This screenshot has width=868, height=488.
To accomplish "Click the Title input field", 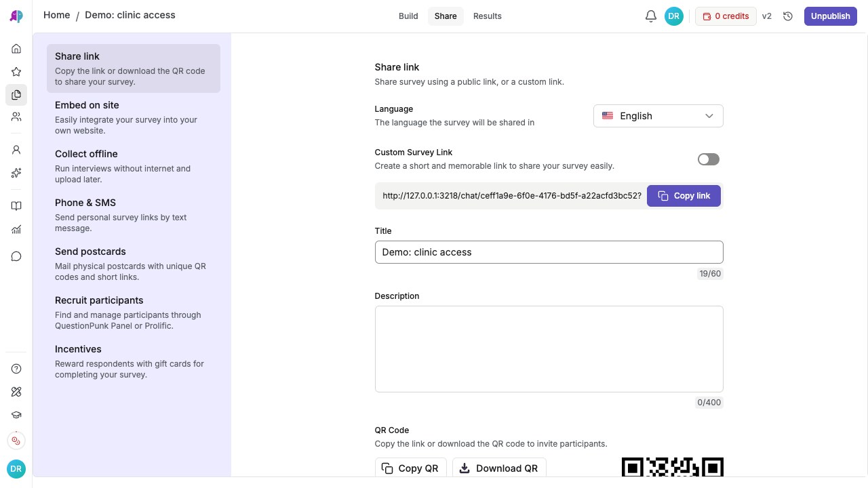I will coord(549,252).
